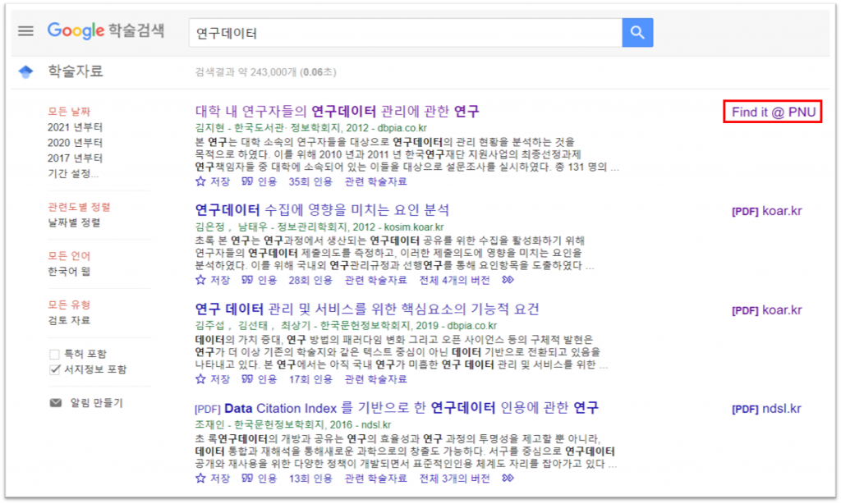Expand more options arrows on second result
Screen dimensions: 841x504
click(x=508, y=280)
